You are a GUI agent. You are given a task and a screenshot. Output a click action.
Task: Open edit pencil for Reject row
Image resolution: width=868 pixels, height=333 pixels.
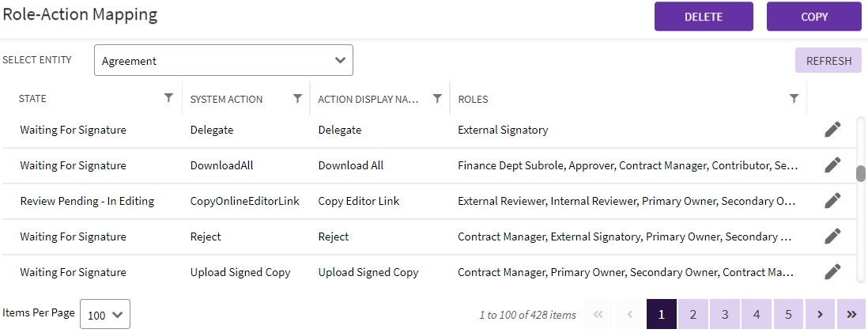(832, 237)
